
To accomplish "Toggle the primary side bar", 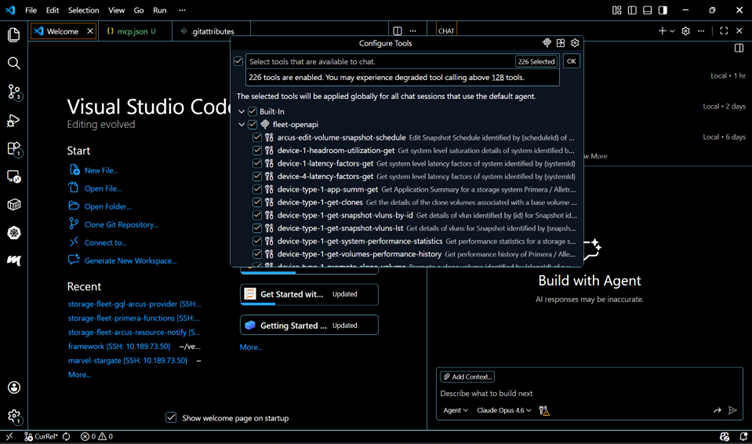I will point(632,10).
